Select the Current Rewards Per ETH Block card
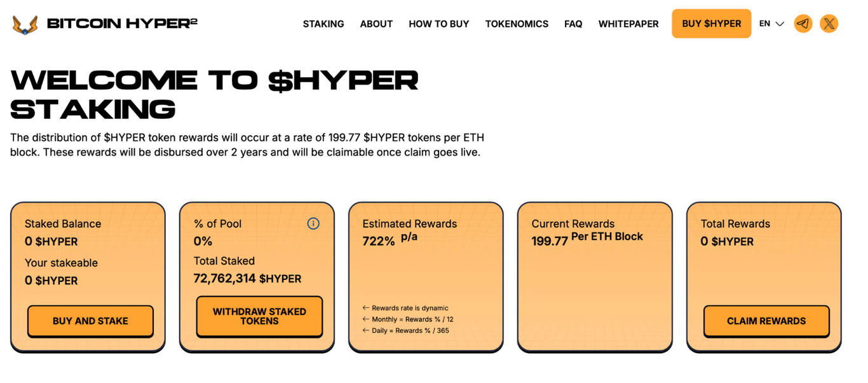 (595, 277)
